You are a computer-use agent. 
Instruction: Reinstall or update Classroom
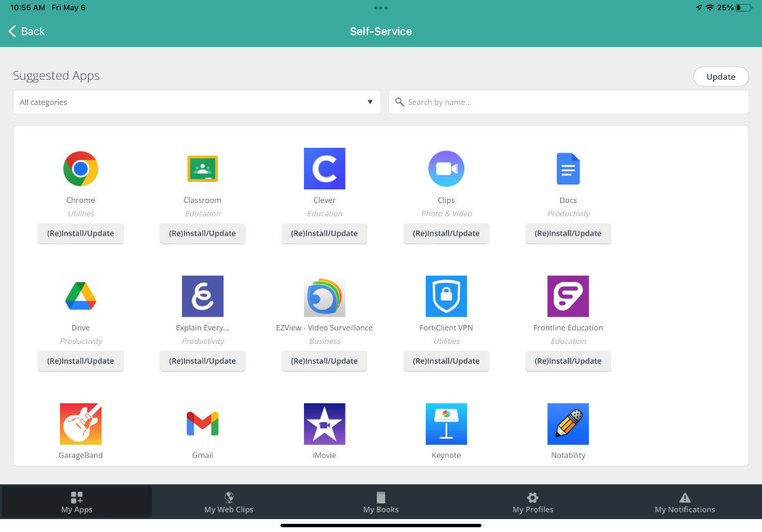202,233
